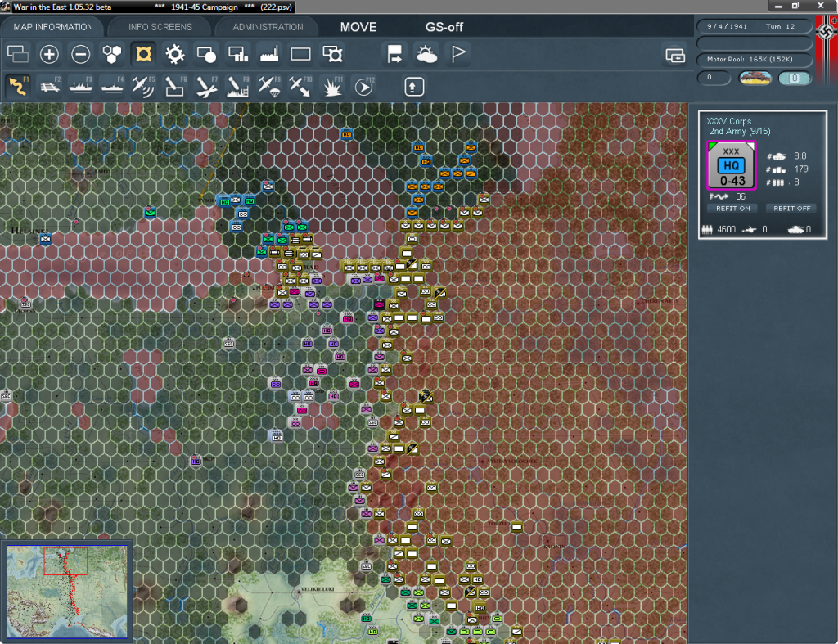The image size is (838, 644).
Task: Click the pennant flag icon
Action: (458, 54)
